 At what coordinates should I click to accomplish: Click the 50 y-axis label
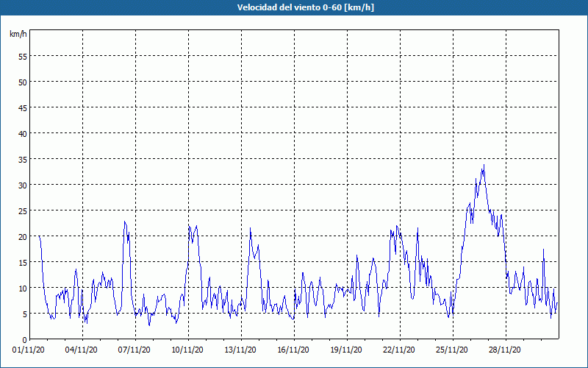click(23, 82)
